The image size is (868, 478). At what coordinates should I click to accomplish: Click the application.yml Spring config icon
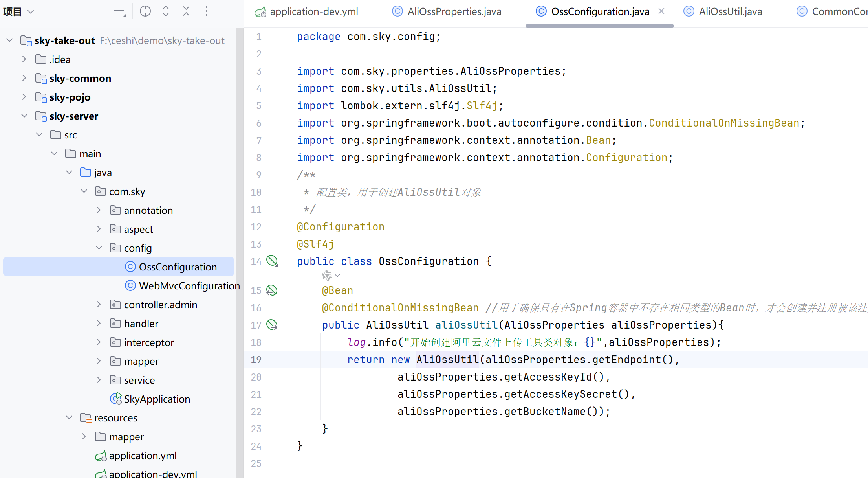(x=101, y=456)
